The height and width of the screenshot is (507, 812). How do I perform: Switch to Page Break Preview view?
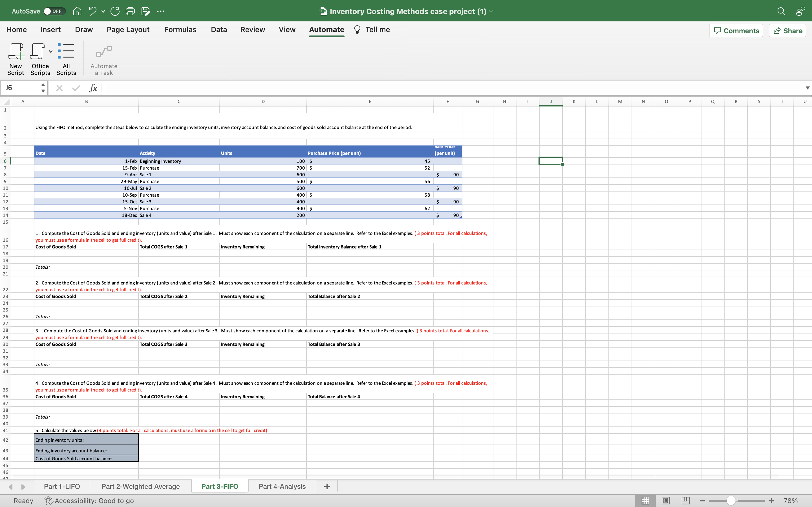tap(685, 501)
